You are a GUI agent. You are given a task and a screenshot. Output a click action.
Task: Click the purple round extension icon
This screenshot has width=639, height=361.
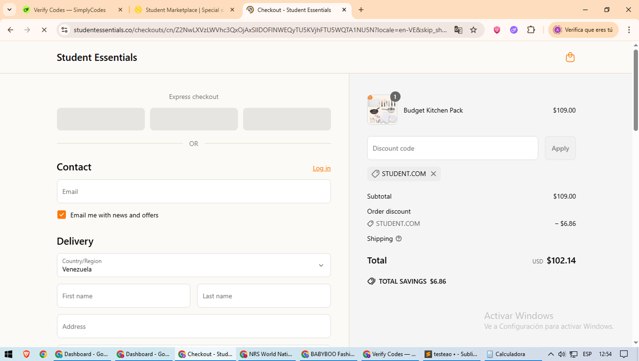click(513, 30)
